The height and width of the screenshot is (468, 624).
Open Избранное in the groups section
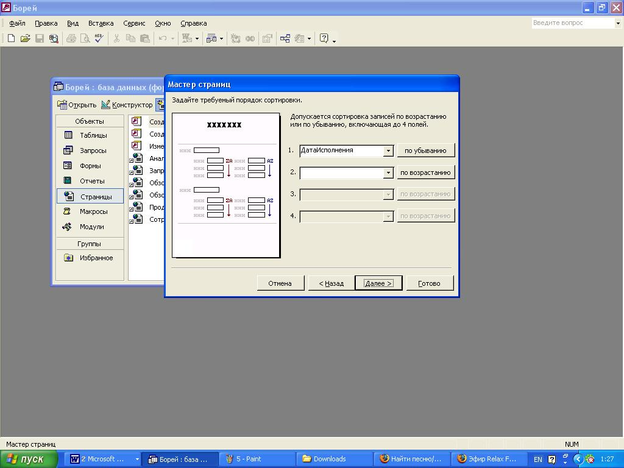[95, 258]
